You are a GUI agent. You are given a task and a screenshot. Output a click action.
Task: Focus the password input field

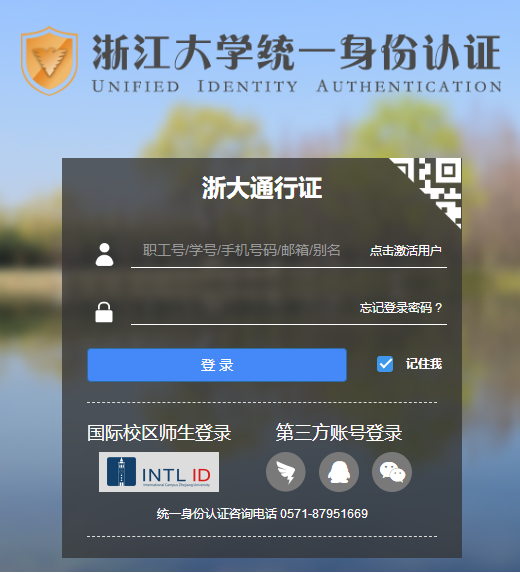(x=243, y=308)
